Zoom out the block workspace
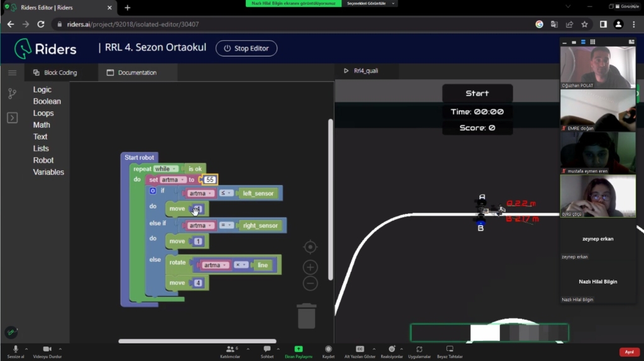 (310, 283)
